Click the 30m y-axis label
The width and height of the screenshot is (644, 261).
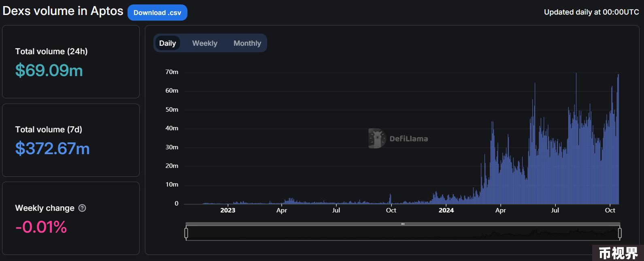coord(172,147)
